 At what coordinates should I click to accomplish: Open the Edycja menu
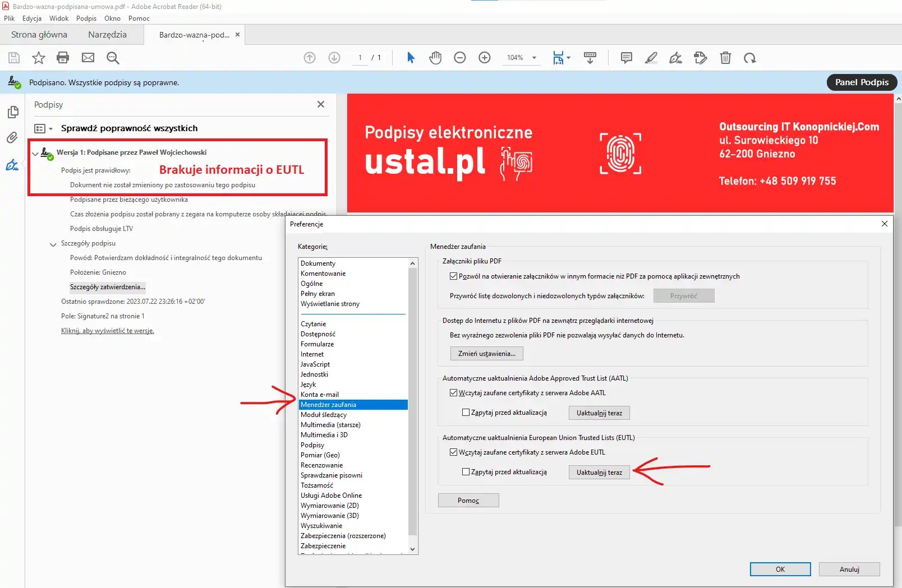click(x=32, y=18)
